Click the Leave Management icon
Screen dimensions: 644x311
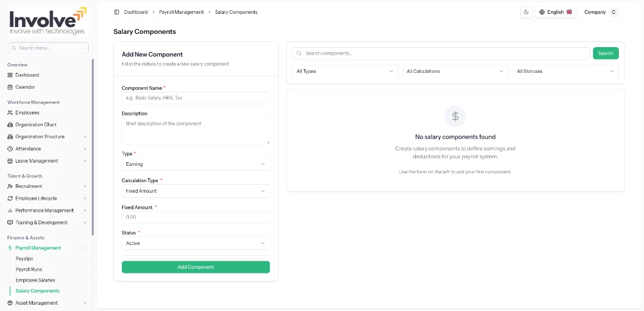coord(10,161)
